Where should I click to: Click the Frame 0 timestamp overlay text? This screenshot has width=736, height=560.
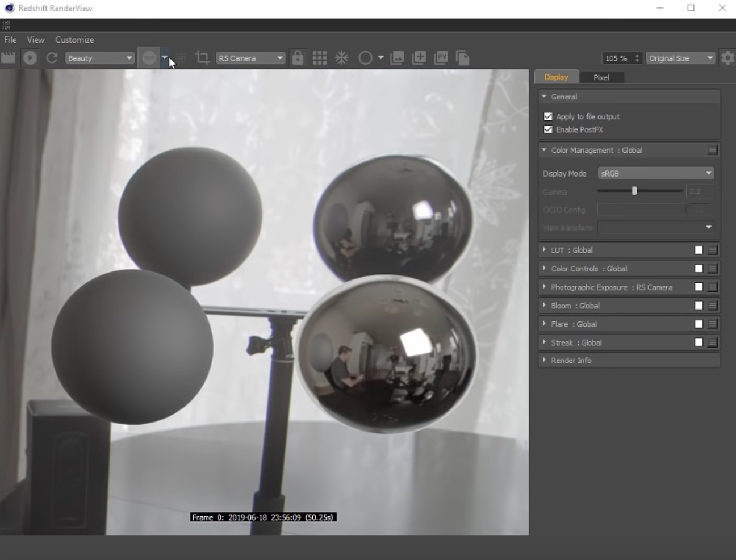tap(264, 517)
